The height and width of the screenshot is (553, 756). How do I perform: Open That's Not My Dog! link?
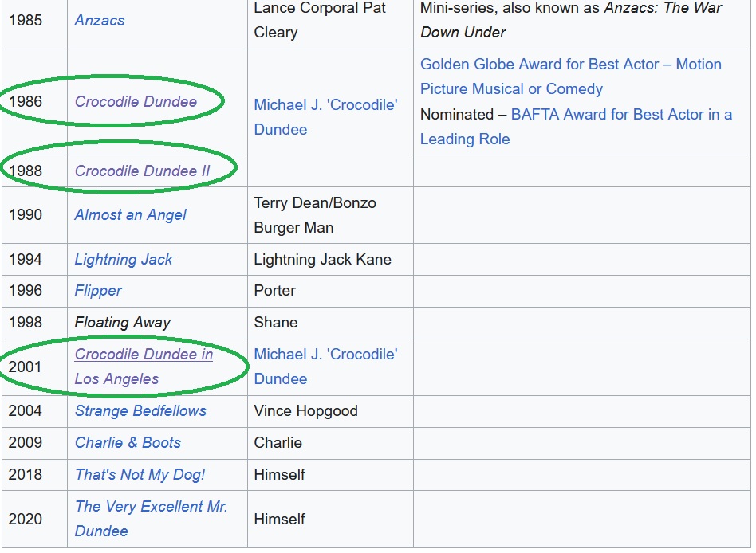[140, 474]
